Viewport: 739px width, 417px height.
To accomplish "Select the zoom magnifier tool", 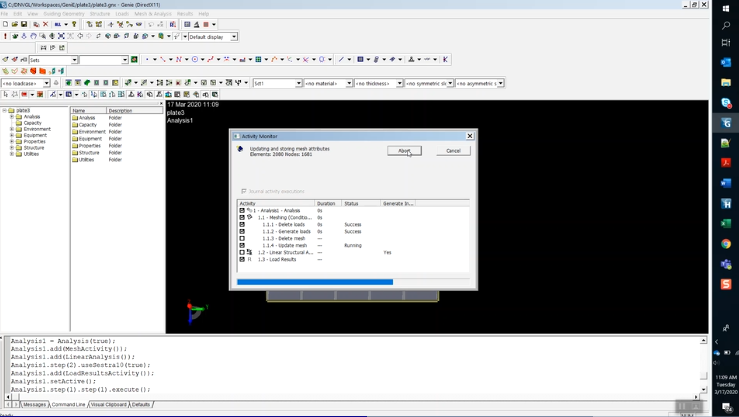I will [x=42, y=36].
